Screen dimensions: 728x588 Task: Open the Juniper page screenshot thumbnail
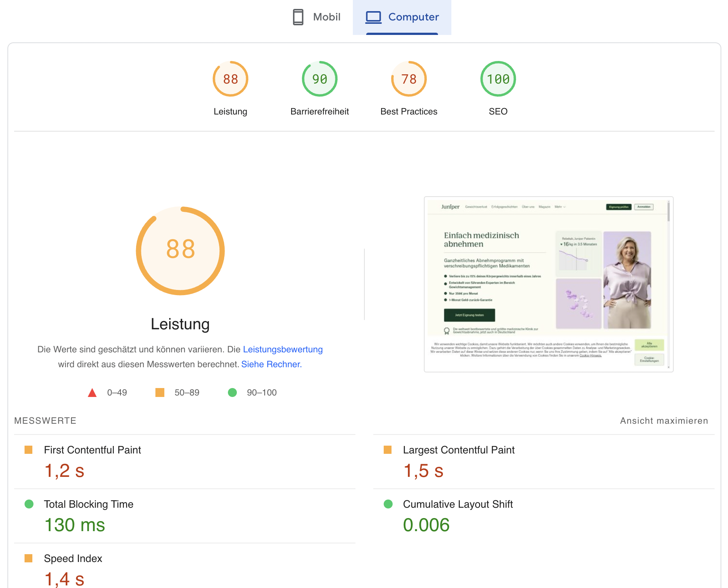click(x=548, y=284)
